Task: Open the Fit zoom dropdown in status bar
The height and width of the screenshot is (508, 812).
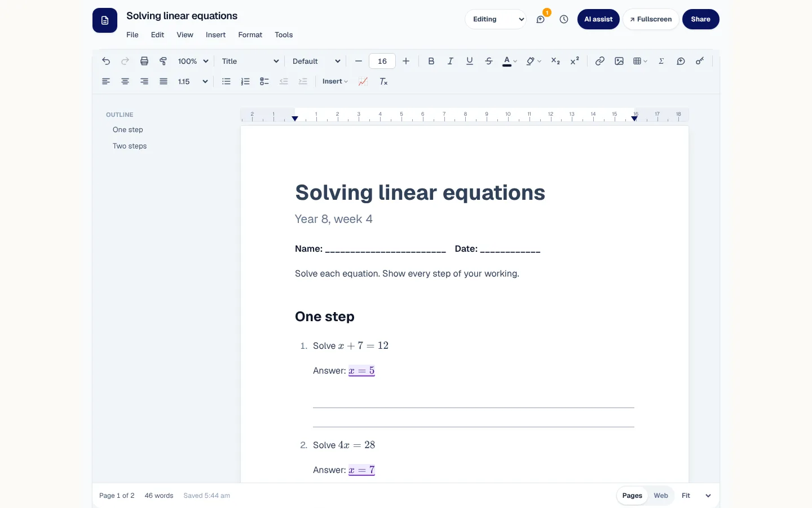Action: 696,496
